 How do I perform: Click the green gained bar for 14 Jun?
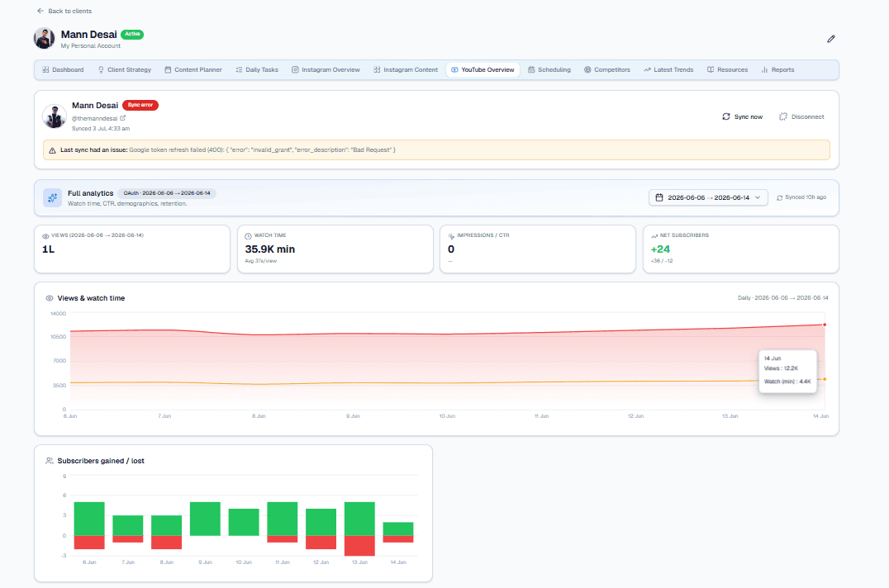coord(398,529)
